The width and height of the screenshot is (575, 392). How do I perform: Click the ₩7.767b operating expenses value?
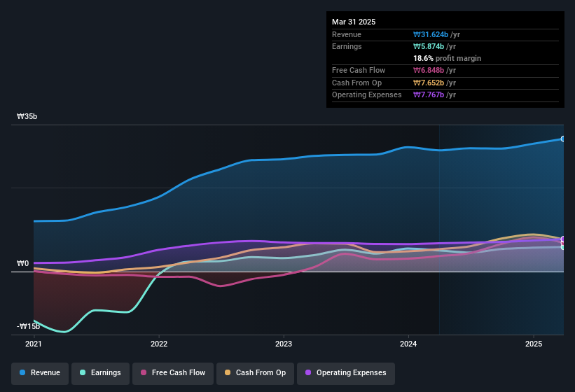point(429,95)
